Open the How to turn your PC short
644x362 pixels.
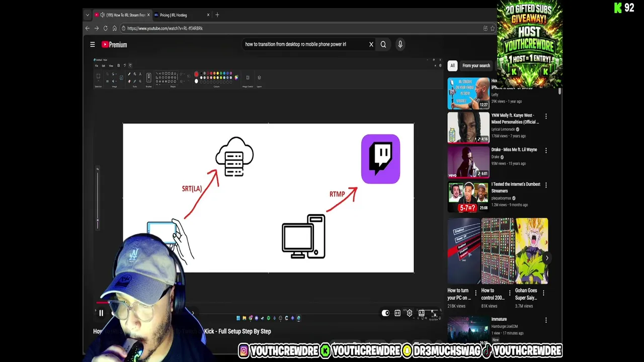point(464,251)
